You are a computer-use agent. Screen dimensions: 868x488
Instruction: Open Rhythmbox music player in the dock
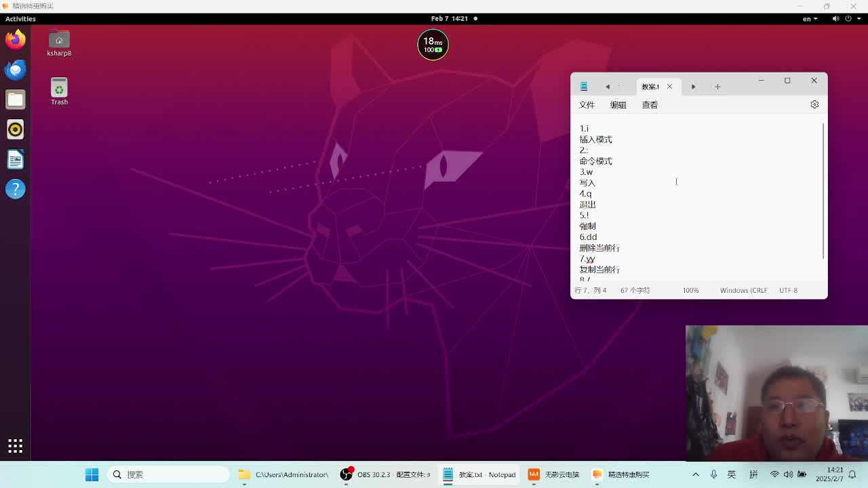click(x=15, y=129)
